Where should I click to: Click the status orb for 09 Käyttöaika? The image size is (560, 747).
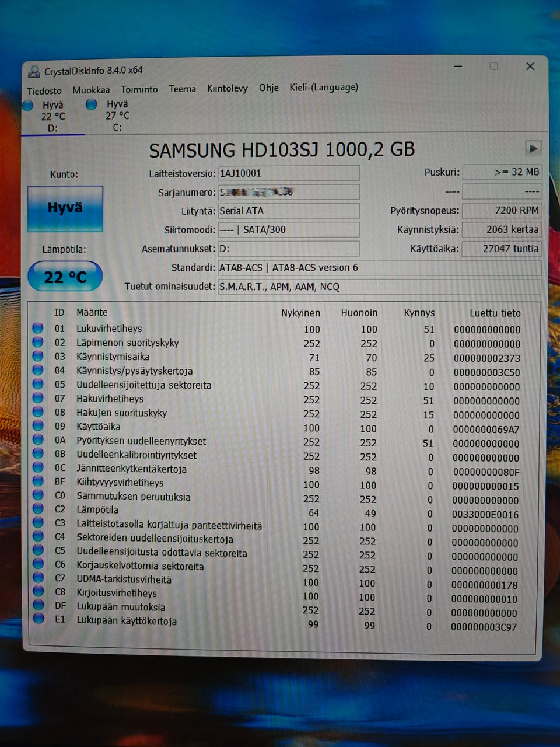point(38,426)
